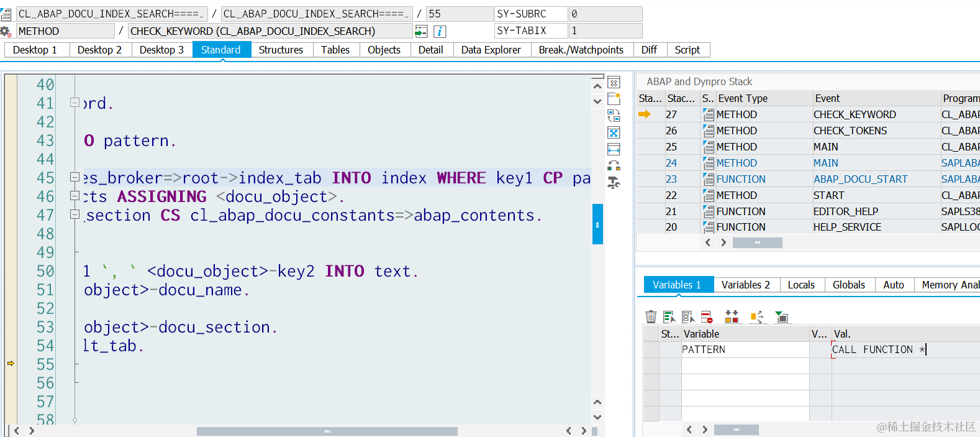The height and width of the screenshot is (437, 980).
Task: Open the Globals tab
Action: point(849,285)
